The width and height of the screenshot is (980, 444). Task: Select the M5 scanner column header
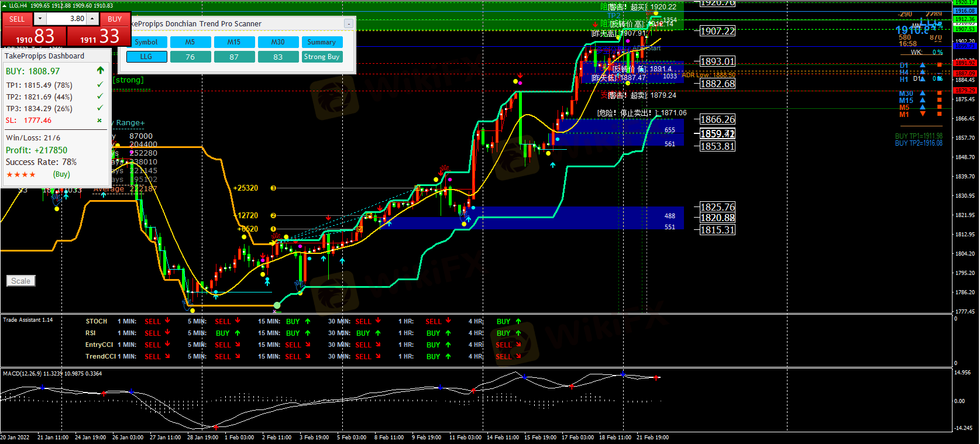tap(190, 42)
